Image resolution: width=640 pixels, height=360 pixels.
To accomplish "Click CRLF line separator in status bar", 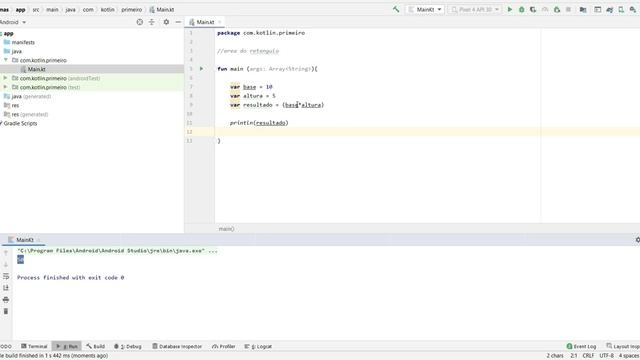I will tap(588, 356).
